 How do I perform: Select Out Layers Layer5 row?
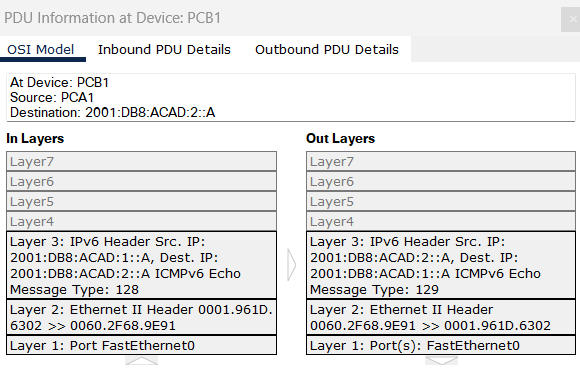click(x=441, y=202)
